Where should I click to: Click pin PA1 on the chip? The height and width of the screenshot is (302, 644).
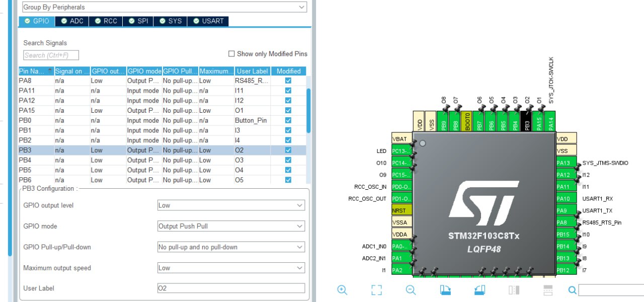(x=401, y=258)
